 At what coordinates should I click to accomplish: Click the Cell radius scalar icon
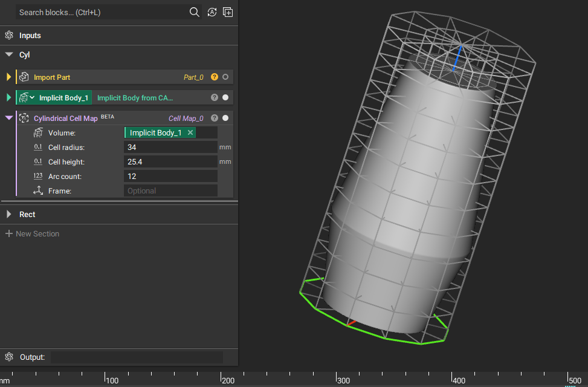pos(38,147)
